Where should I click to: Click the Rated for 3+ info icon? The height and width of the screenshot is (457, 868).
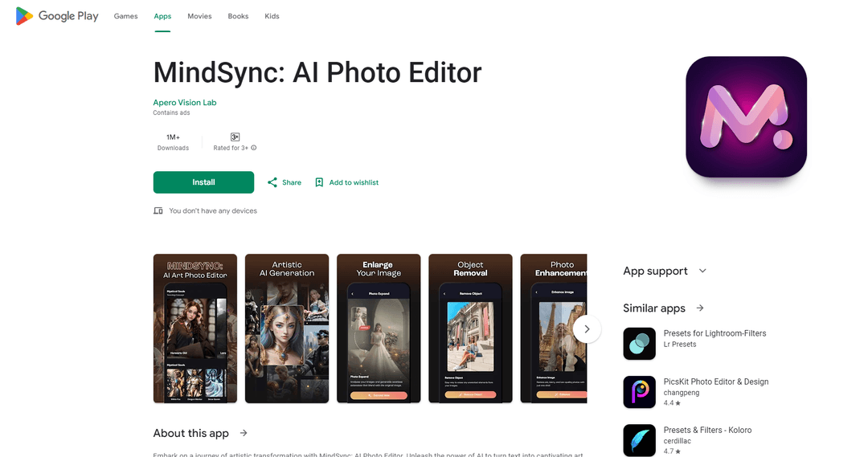(x=253, y=148)
